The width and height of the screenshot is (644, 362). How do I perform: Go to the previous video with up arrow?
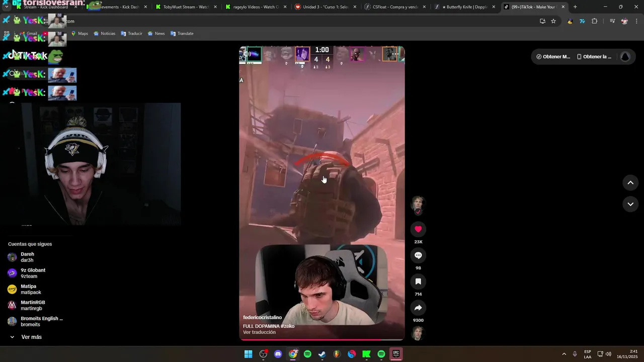(630, 183)
